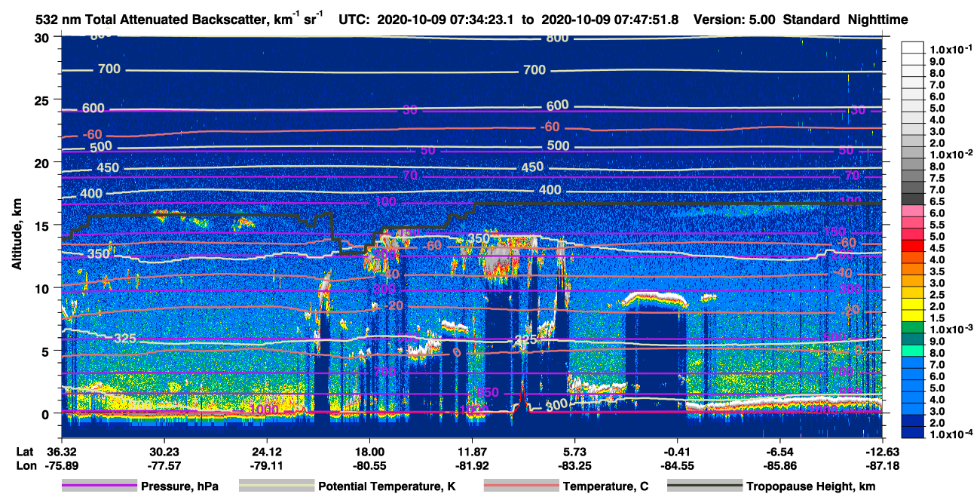This screenshot has width=980, height=503.
Task: Click the salmon Temperature legend line sample
Action: click(520, 486)
